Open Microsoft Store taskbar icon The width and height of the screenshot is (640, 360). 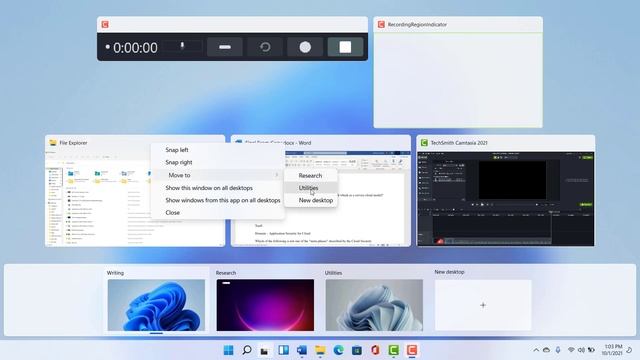click(357, 350)
